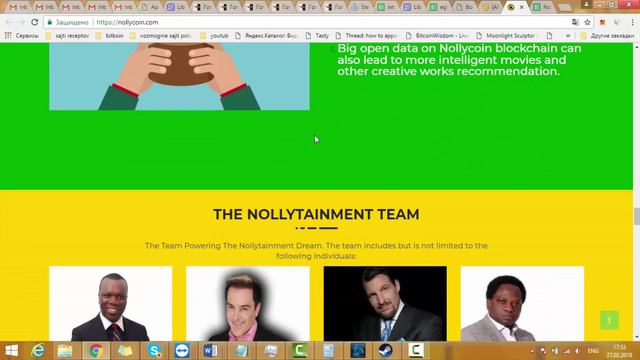Go back to the previous page
Screen dimensions: 640x360
[9, 22]
